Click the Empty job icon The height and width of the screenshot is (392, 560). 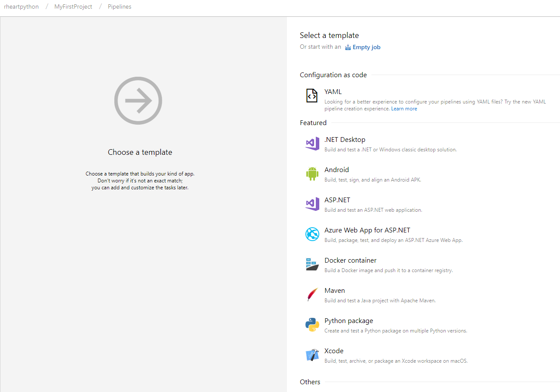point(348,47)
